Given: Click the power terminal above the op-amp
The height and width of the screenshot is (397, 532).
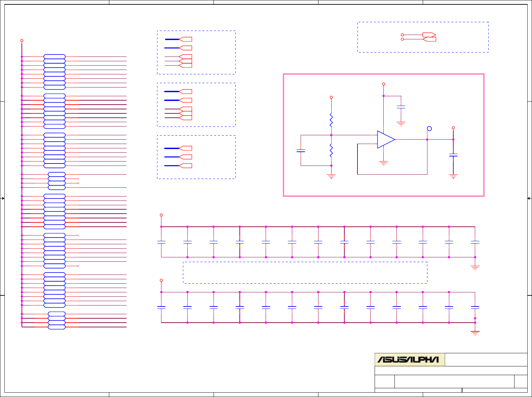Looking at the screenshot, I should [x=383, y=84].
